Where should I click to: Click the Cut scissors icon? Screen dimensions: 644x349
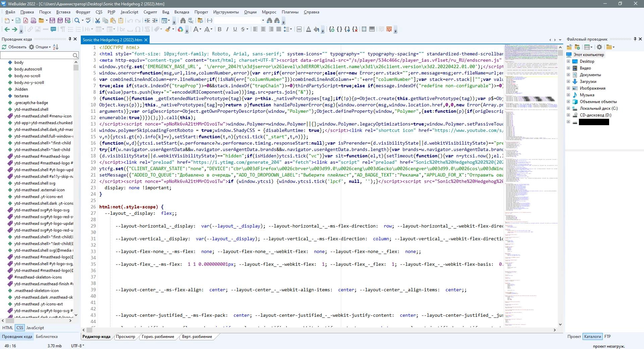[98, 20]
